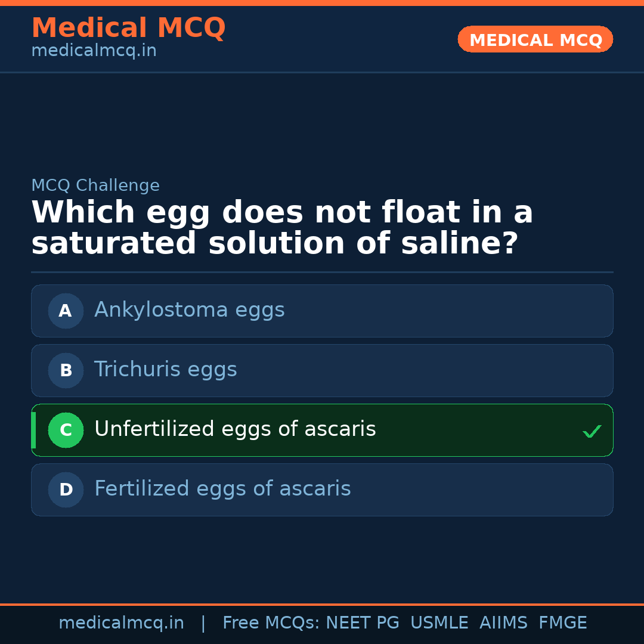Select the letter D circle badge

tap(66, 490)
